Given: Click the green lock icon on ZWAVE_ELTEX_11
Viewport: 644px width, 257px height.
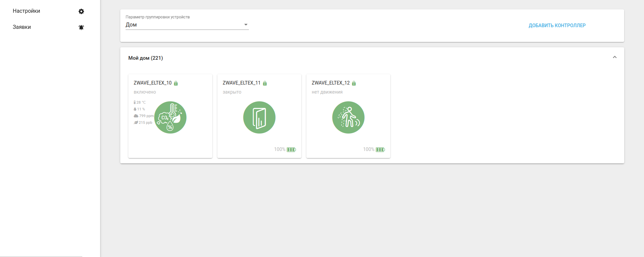Looking at the screenshot, I should 265,83.
